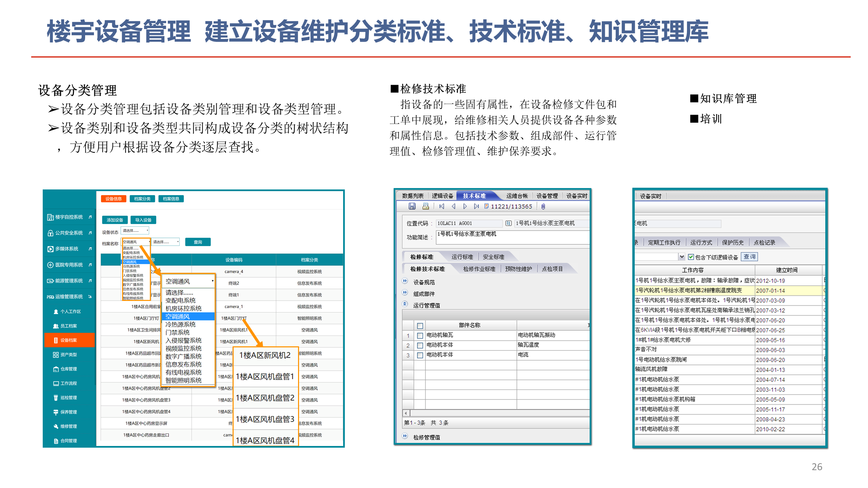
Task: Go to the previous record arrow
Action: 453,206
